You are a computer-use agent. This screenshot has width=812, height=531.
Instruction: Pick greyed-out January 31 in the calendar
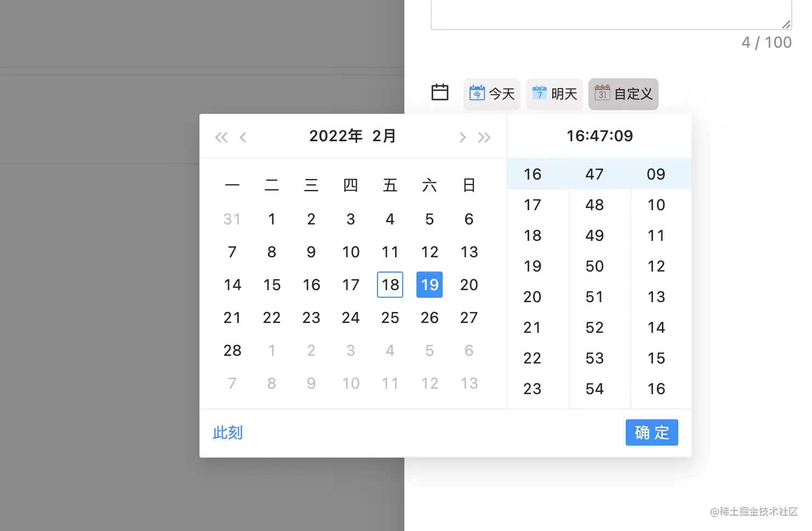[232, 219]
